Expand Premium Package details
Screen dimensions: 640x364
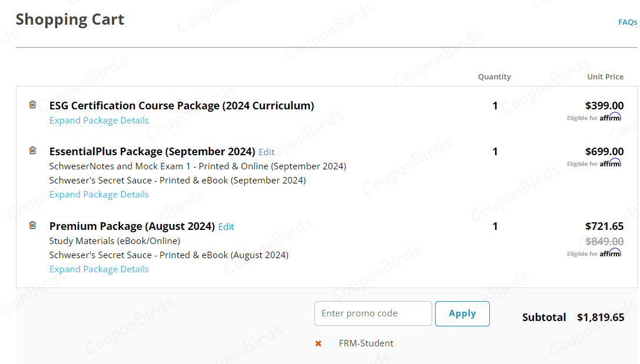coord(98,269)
